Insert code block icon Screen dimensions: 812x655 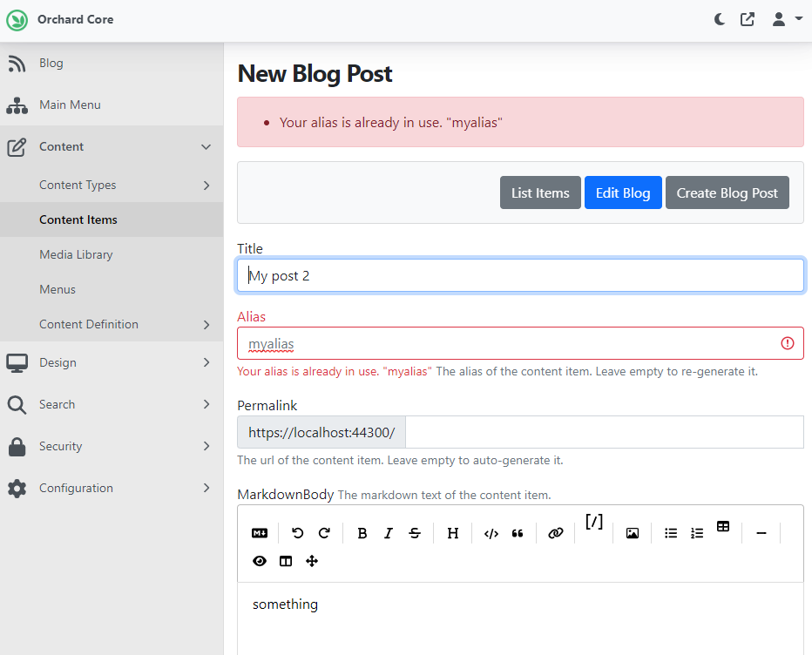click(x=491, y=533)
